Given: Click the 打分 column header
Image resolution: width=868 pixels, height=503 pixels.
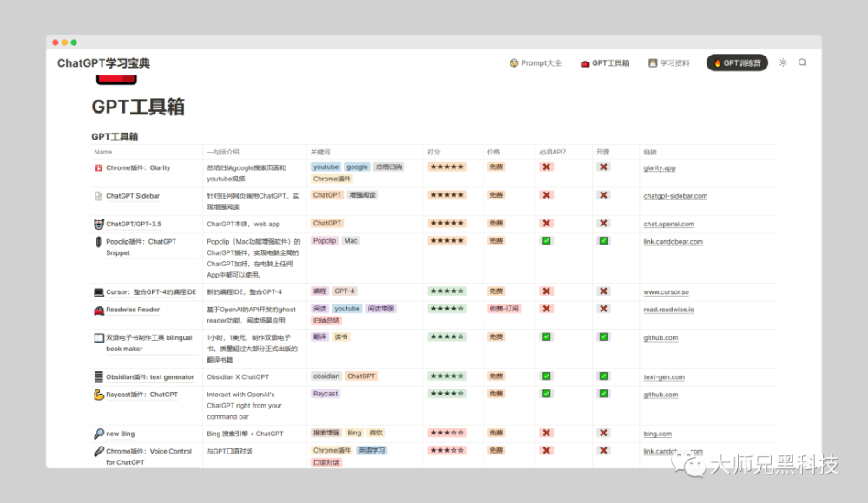Looking at the screenshot, I should pyautogui.click(x=433, y=152).
